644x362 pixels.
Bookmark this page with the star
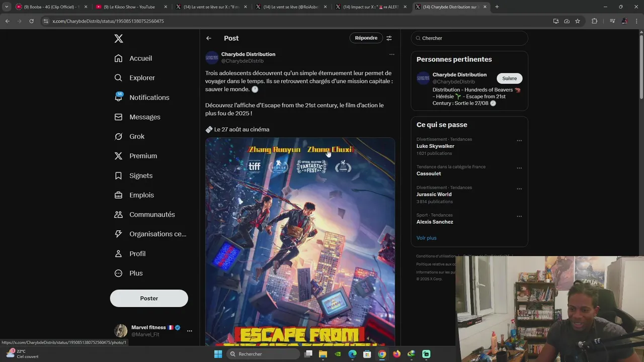578,21
